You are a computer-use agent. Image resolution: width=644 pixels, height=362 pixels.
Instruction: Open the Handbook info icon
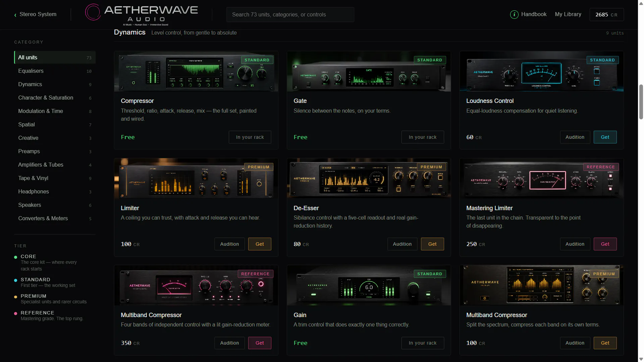514,14
